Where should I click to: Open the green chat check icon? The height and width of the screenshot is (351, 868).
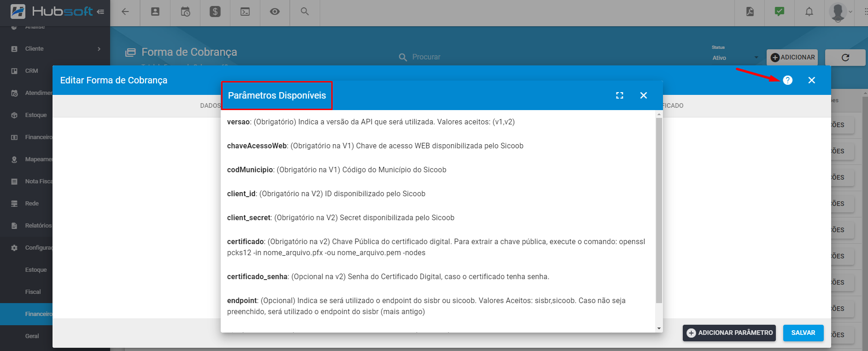point(780,12)
